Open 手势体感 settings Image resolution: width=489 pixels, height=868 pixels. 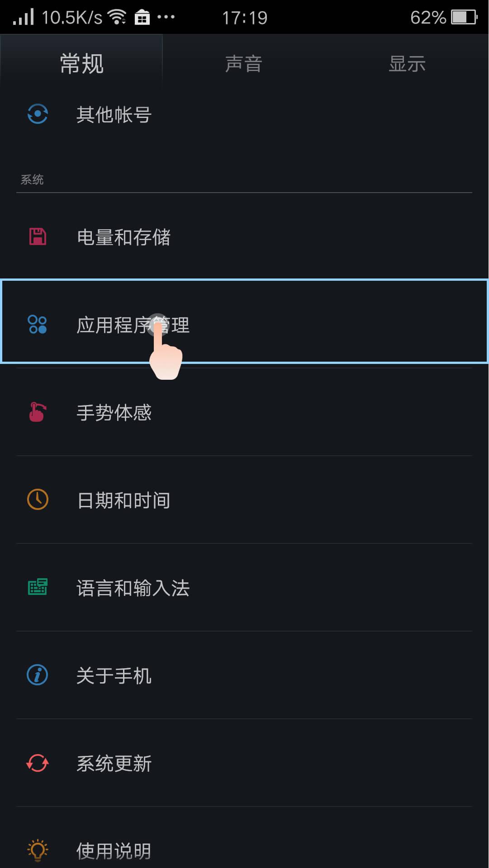(x=114, y=413)
